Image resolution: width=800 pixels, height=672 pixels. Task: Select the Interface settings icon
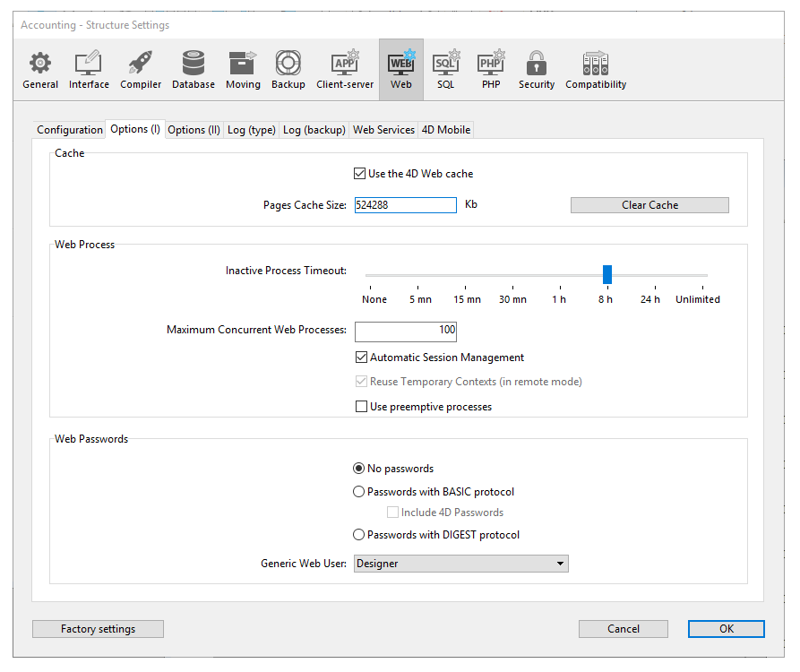pyautogui.click(x=89, y=70)
